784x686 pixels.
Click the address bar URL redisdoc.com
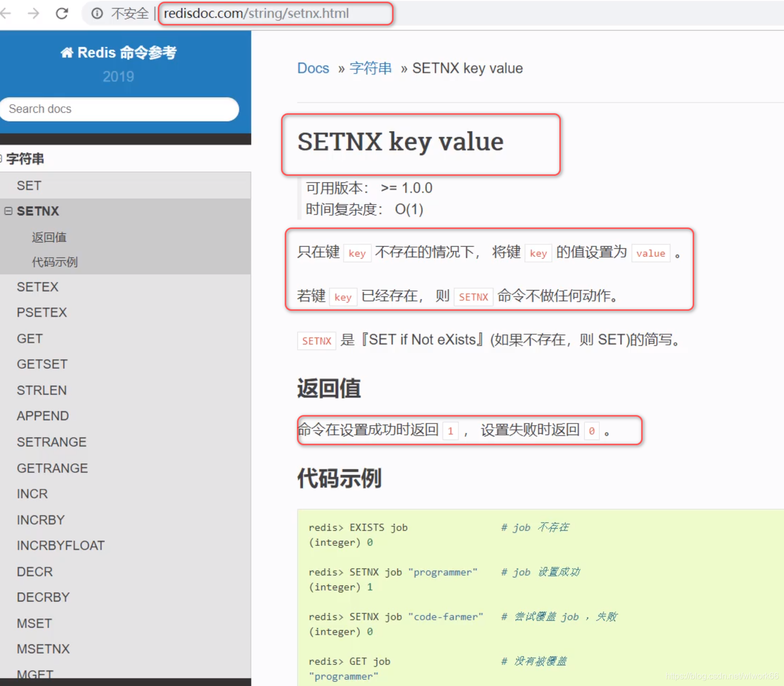point(256,13)
